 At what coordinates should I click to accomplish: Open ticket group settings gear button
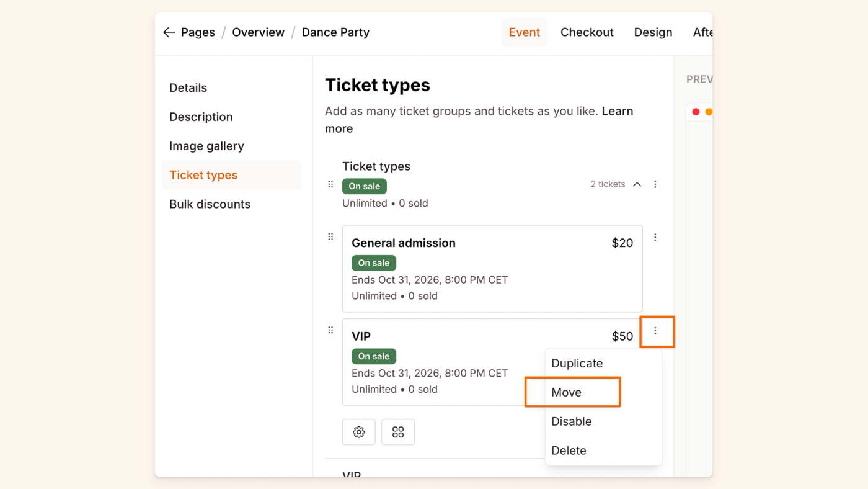pos(359,432)
